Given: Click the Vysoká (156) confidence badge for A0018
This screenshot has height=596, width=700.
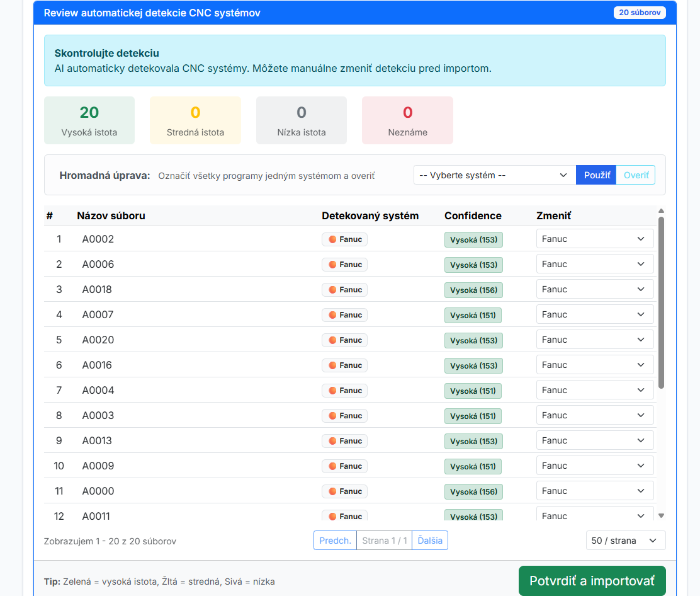Looking at the screenshot, I should pos(473,290).
